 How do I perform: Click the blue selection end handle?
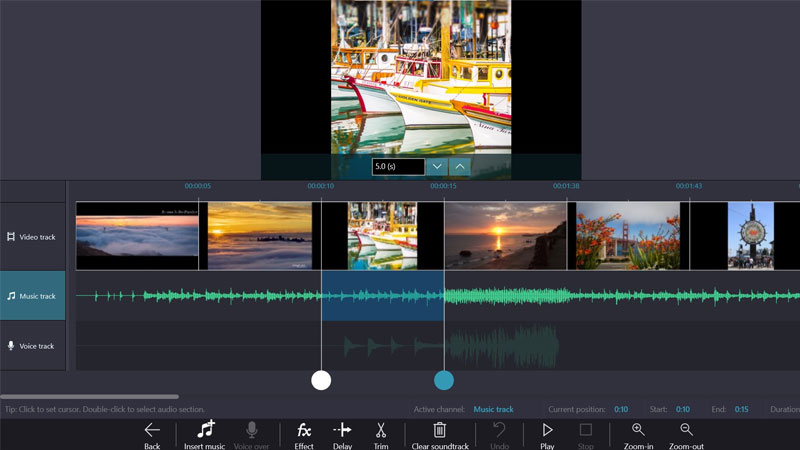coord(444,380)
